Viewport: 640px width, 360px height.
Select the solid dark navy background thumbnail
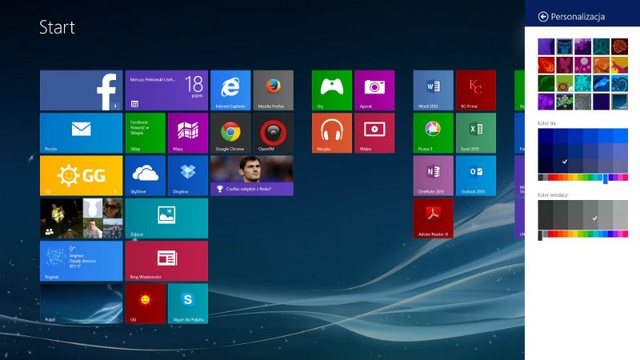pos(601,102)
